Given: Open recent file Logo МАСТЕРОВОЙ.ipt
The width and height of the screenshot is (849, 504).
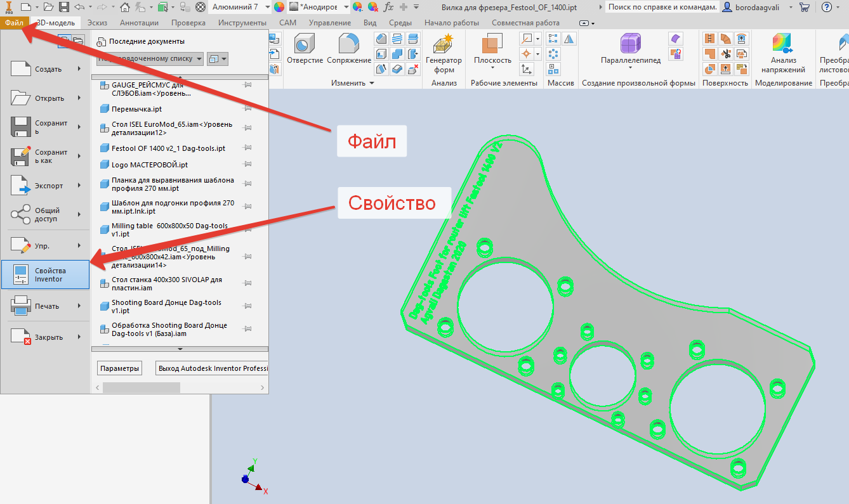Looking at the screenshot, I should click(150, 165).
